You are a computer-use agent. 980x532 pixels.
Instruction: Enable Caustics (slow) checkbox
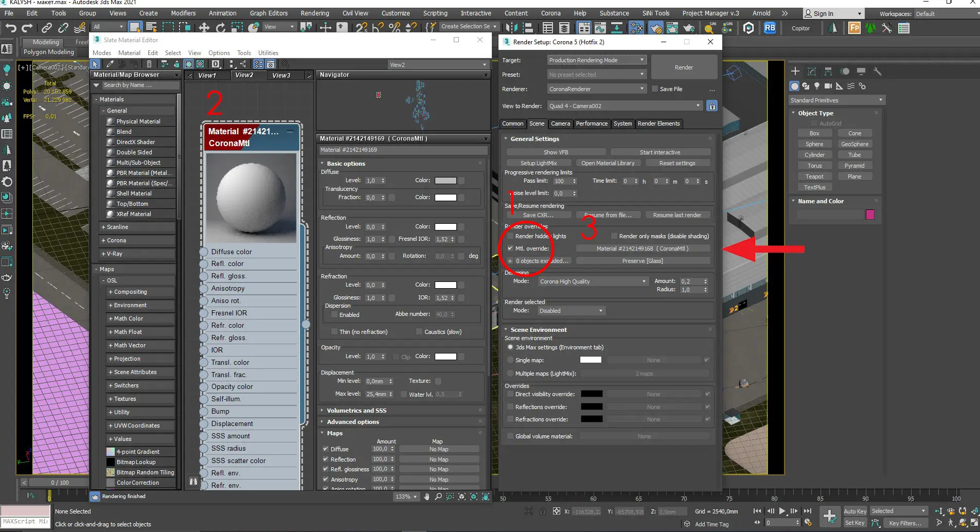tap(419, 332)
